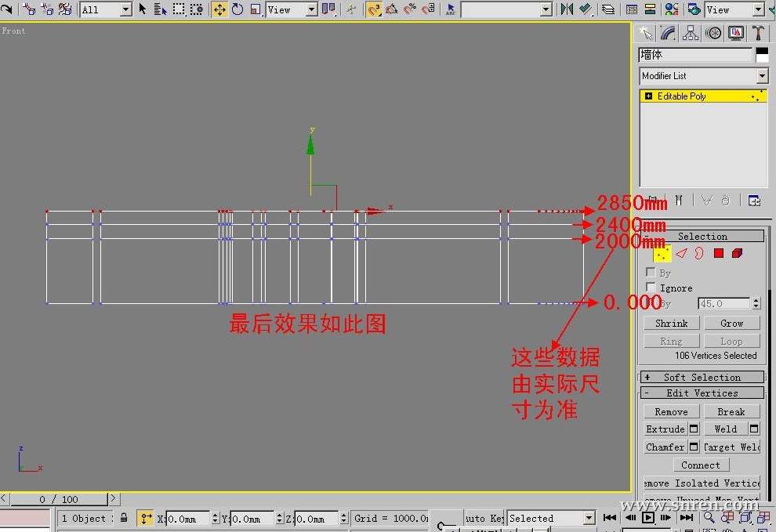
Task: Select Element sub-object level icon
Action: click(x=737, y=253)
